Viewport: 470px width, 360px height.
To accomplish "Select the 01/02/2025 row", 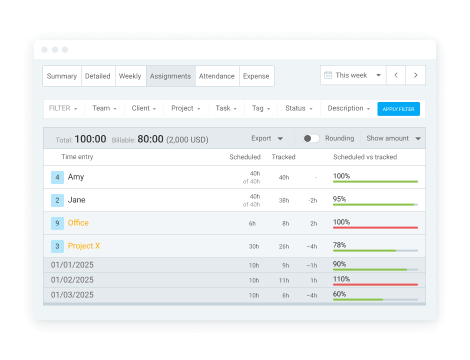I will (234, 280).
